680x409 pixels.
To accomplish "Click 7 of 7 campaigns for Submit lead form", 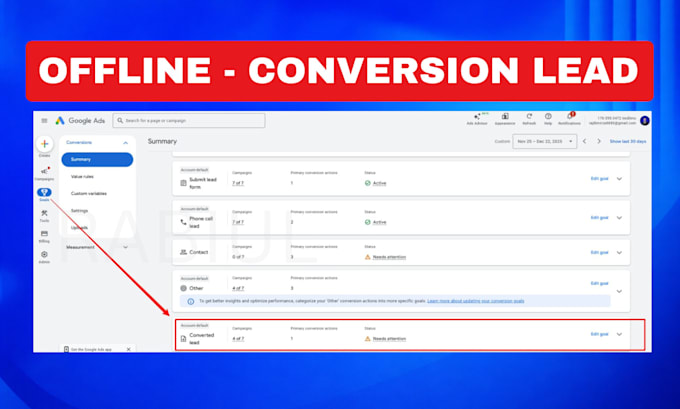I will (x=238, y=183).
